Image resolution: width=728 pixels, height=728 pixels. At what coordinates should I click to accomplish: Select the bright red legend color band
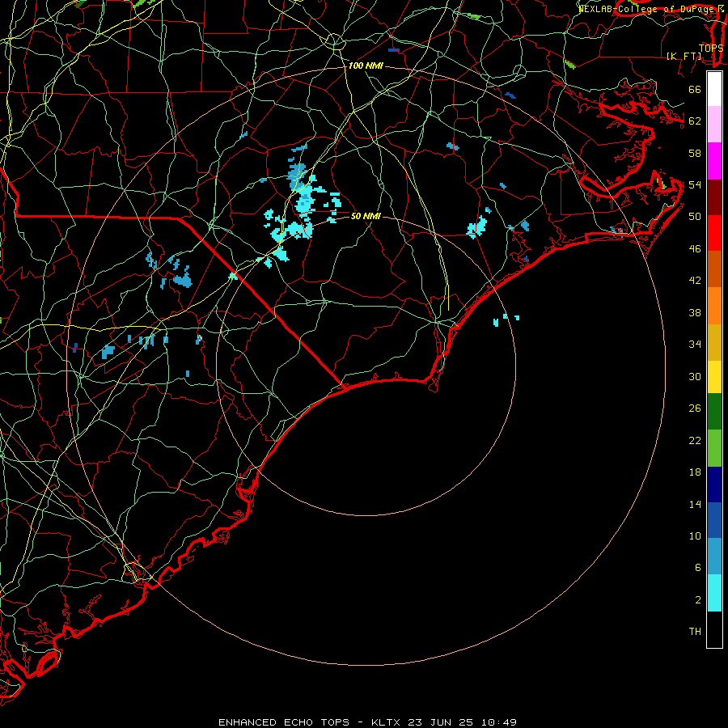[714, 233]
